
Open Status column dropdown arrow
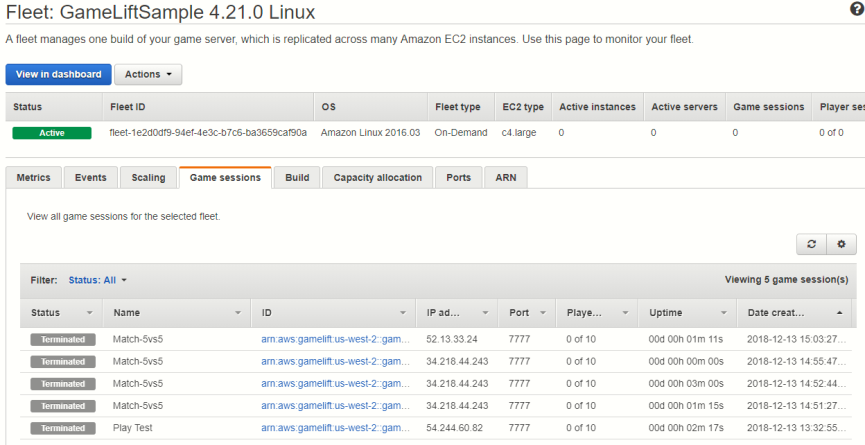tap(88, 313)
